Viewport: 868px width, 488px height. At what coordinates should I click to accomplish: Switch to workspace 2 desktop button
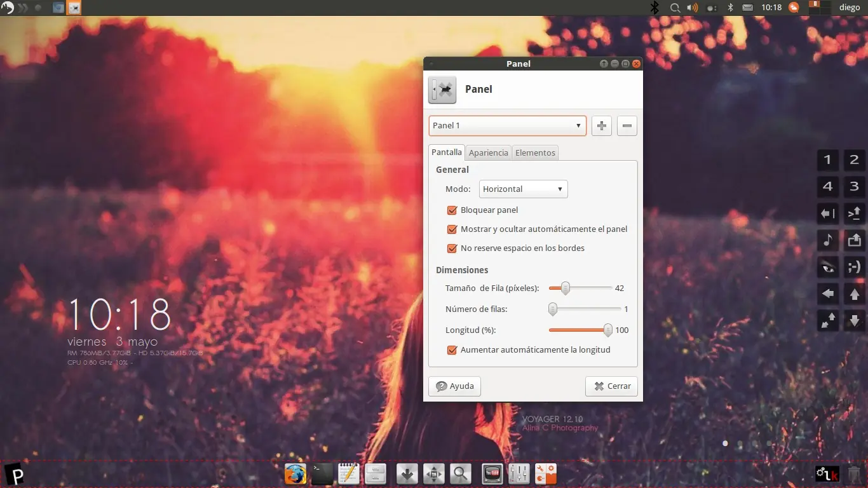pyautogui.click(x=854, y=160)
